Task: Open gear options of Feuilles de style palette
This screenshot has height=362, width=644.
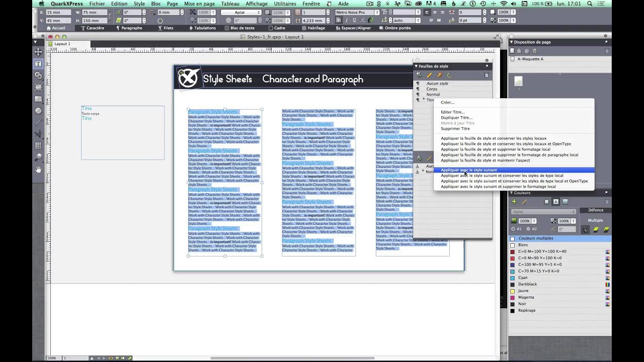Action: [487, 60]
